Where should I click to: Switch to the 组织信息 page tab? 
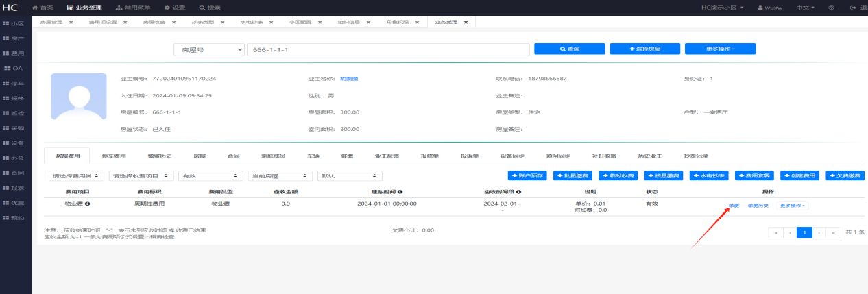[349, 22]
